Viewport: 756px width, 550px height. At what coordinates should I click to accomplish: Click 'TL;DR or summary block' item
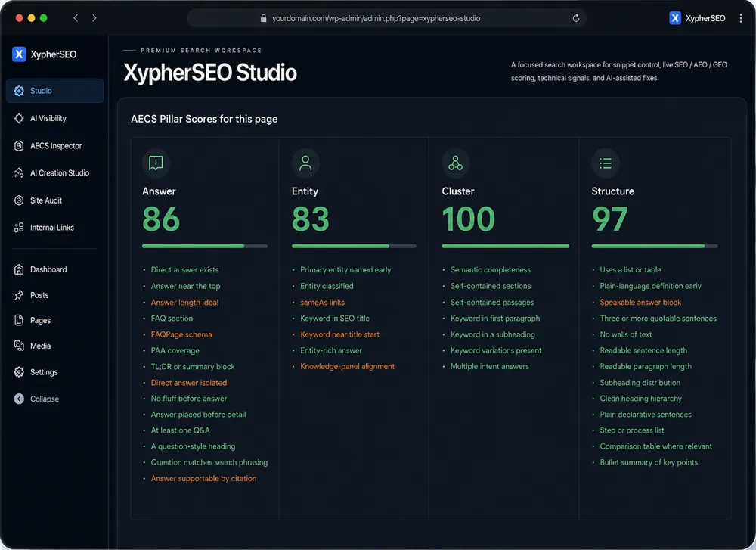point(193,367)
